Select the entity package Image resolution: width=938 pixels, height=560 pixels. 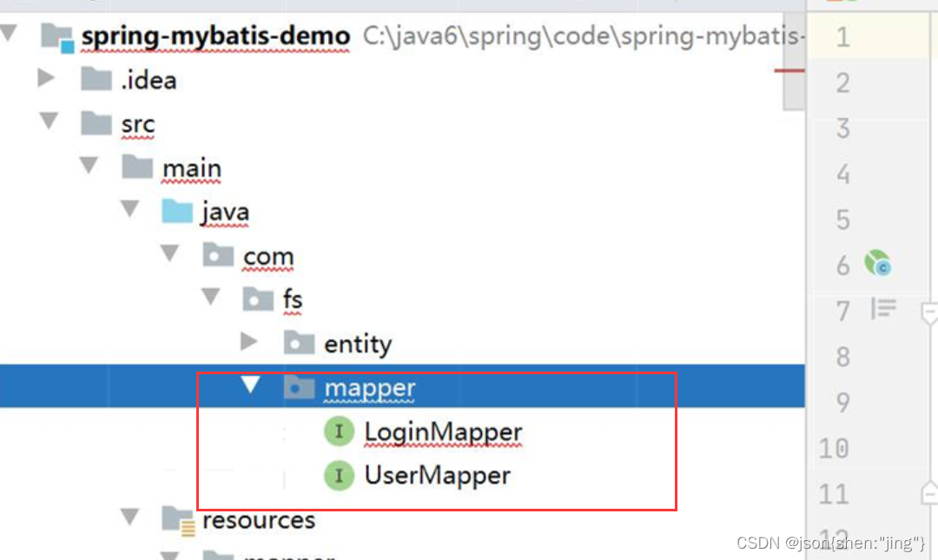(x=358, y=345)
